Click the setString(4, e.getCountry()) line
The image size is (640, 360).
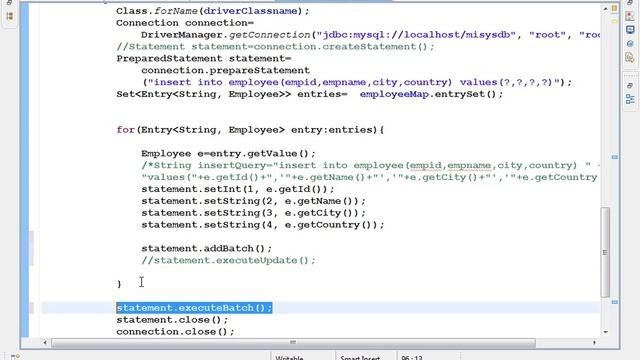coord(263,224)
